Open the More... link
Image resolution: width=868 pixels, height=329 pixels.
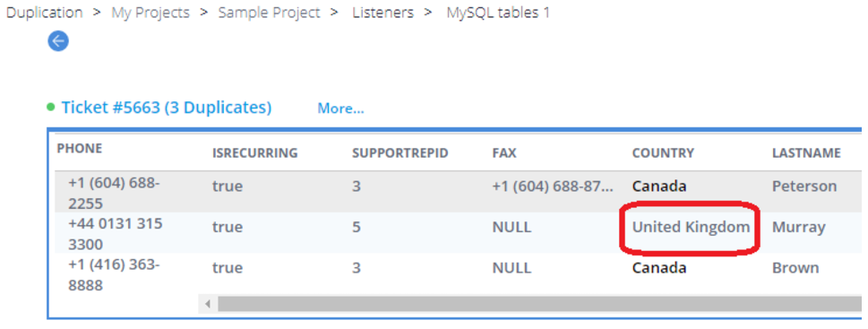(341, 108)
